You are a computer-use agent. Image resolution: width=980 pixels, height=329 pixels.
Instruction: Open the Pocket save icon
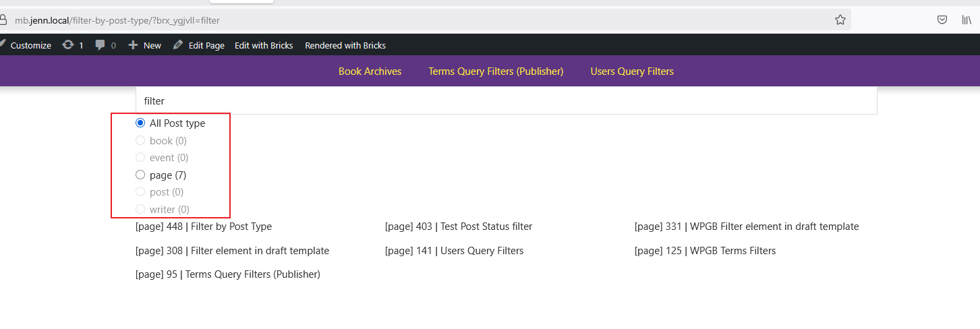click(x=942, y=20)
